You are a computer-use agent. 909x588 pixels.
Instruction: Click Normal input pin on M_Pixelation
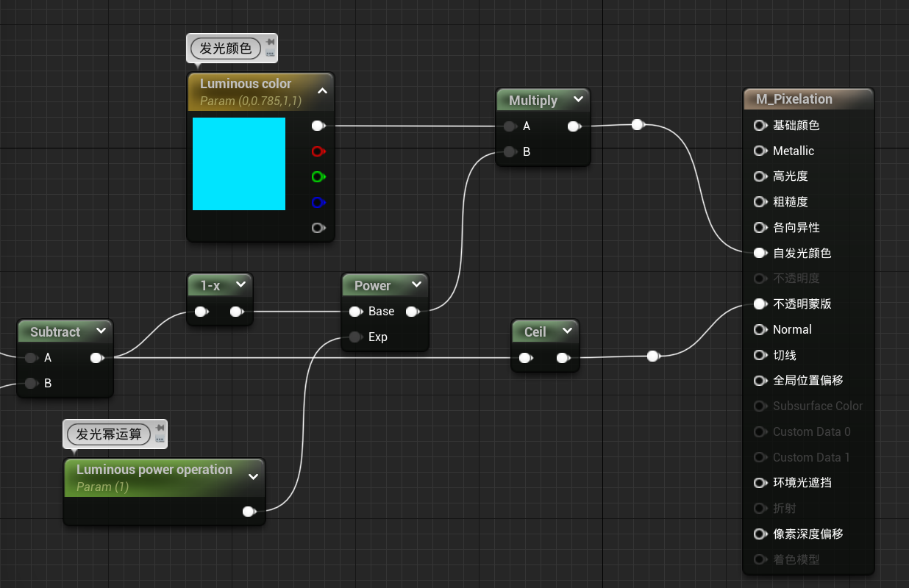[760, 330]
